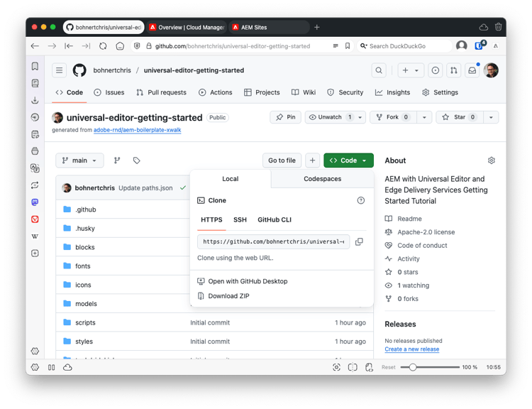Viewport: 532px width, 409px height.
Task: Toggle tab tiling in the status bar
Action: [x=353, y=367]
